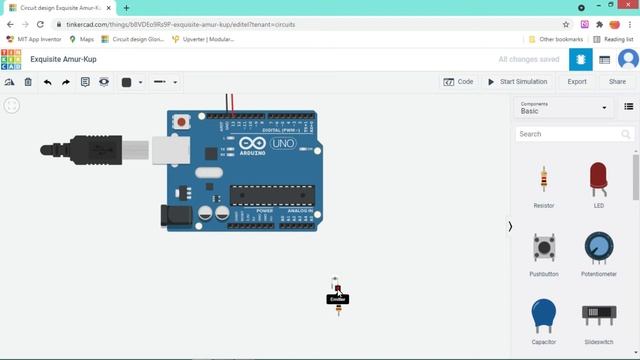Open the Components Basic dropdown
This screenshot has height=360, width=640.
pos(563,108)
